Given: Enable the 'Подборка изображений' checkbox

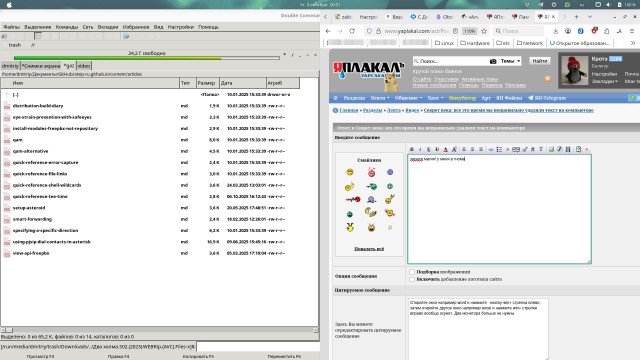Looking at the screenshot, I should [412, 272].
